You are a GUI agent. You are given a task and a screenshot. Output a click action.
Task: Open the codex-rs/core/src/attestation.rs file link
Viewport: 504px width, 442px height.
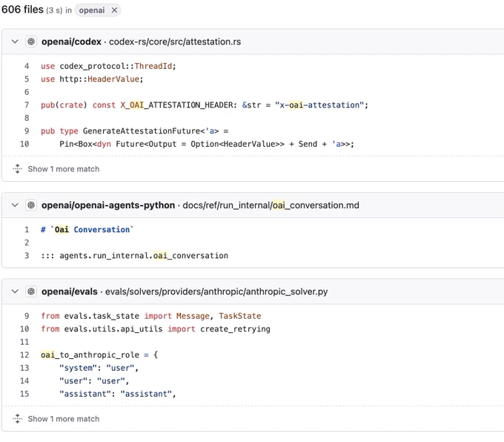[175, 42]
